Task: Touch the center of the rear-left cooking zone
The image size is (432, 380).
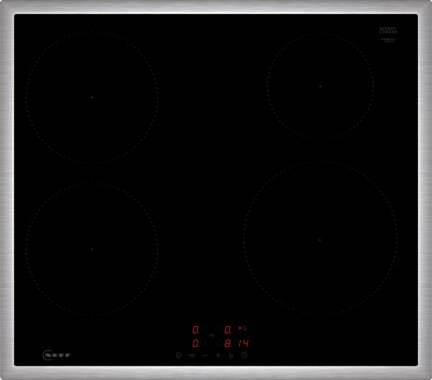Action: click(92, 97)
